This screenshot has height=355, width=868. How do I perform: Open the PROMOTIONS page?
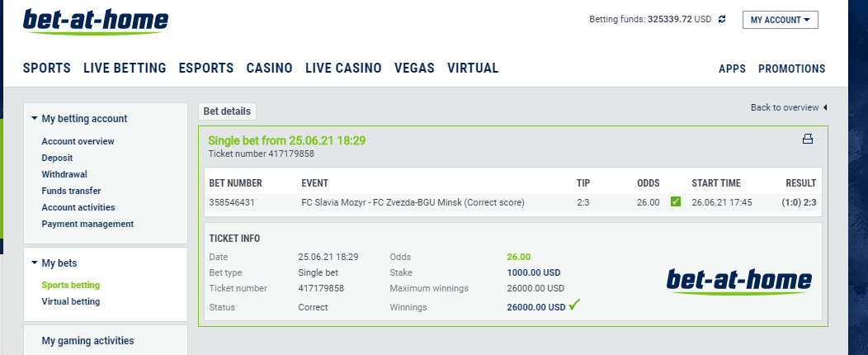[791, 69]
